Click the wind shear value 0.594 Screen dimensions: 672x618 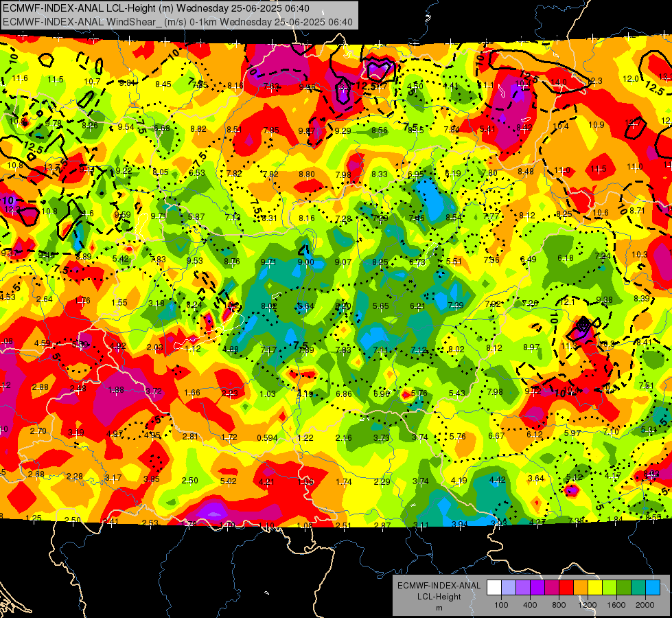tap(268, 438)
